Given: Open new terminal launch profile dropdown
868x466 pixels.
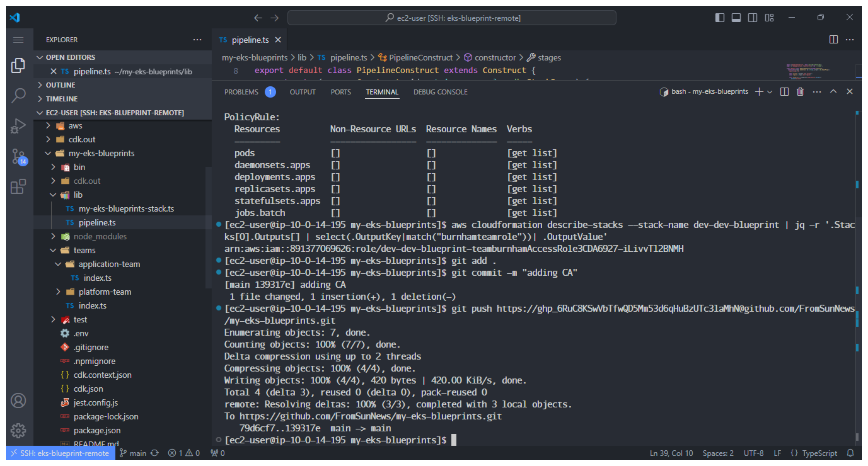Looking at the screenshot, I should pos(770,92).
